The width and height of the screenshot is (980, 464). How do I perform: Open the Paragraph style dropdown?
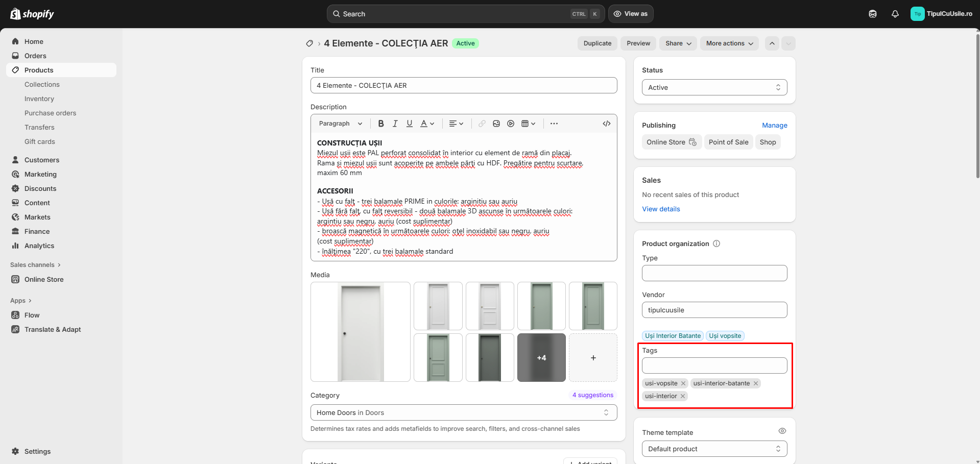tap(340, 124)
